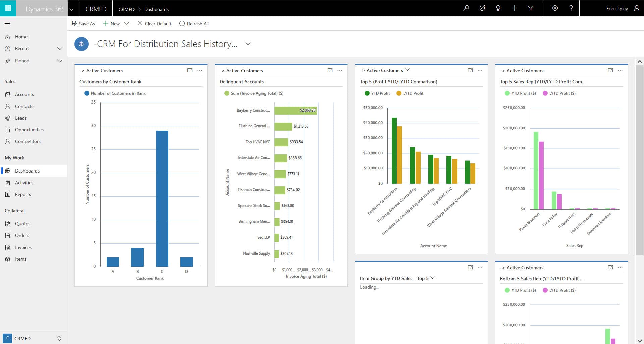
Task: Open more options for Delinquent Accounts tile
Action: pyautogui.click(x=340, y=70)
